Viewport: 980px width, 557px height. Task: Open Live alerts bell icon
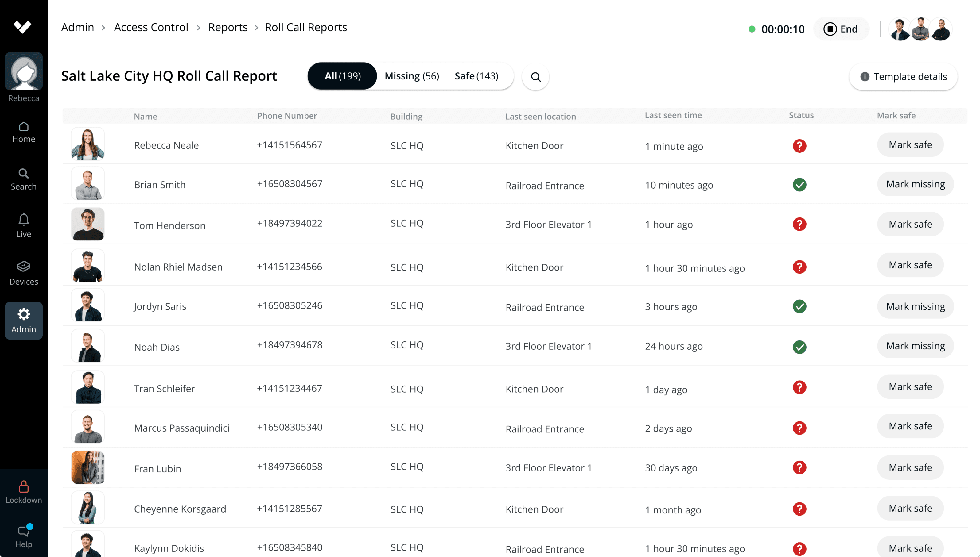pyautogui.click(x=23, y=225)
